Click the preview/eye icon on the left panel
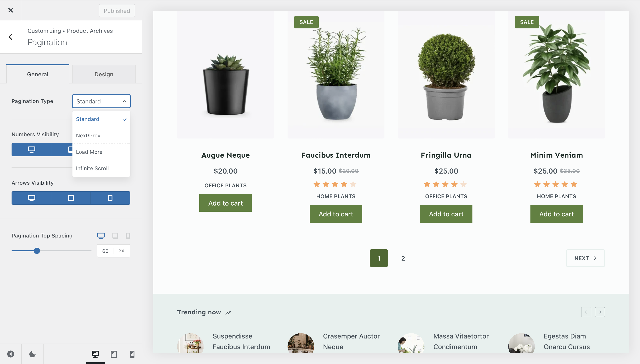 10,354
